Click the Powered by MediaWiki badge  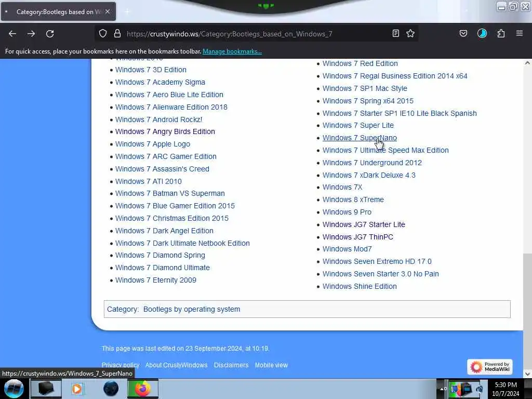(x=489, y=367)
